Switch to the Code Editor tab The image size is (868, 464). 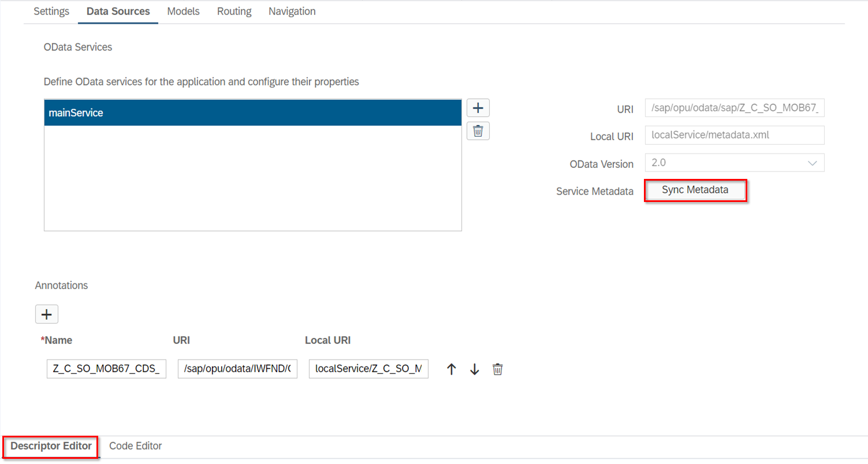tap(136, 446)
